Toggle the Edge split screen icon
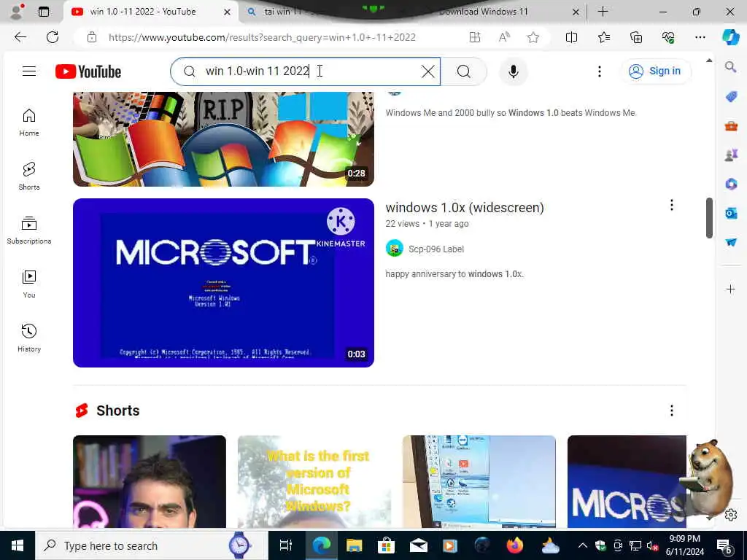The height and width of the screenshot is (560, 747). click(571, 37)
